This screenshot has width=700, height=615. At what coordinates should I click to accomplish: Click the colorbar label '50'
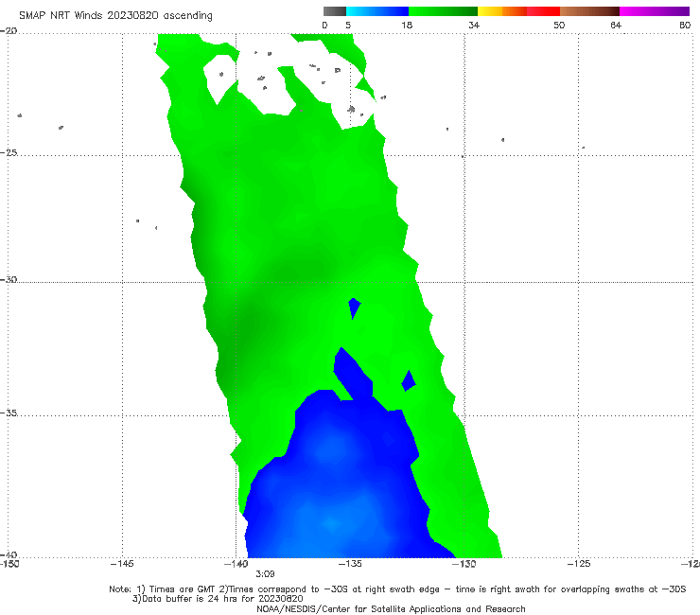559,25
